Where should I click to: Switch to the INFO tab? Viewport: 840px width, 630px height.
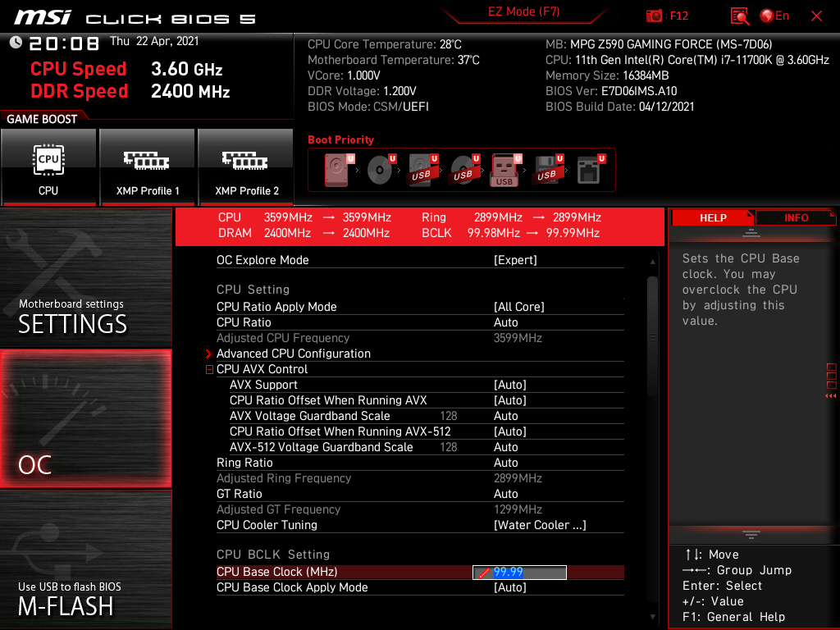coord(796,217)
